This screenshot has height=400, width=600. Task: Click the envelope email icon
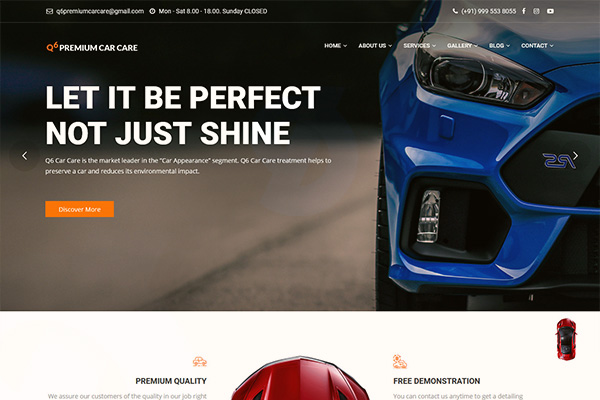49,11
